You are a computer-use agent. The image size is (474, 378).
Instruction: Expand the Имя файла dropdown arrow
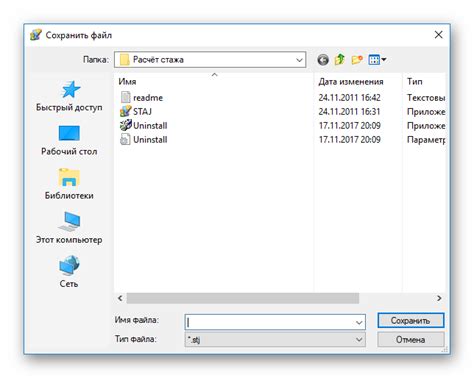coord(359,322)
